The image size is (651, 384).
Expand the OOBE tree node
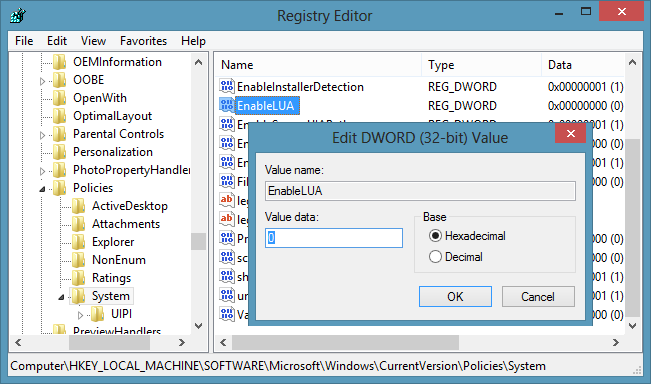(x=42, y=81)
